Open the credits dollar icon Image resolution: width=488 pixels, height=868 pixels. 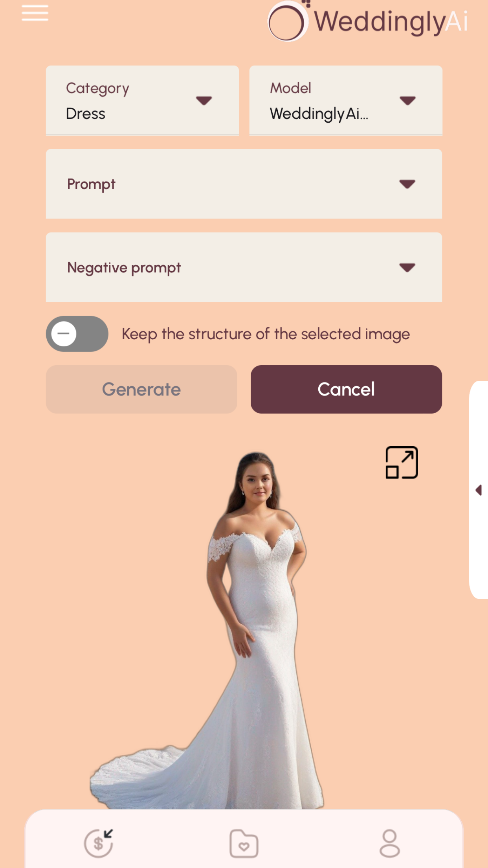[99, 843]
